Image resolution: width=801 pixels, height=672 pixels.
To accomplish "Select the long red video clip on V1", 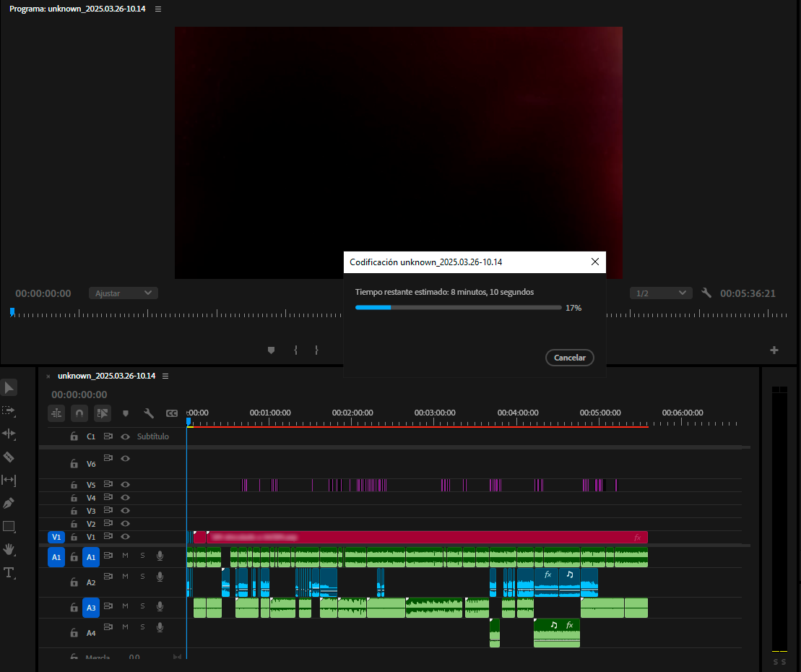I will [427, 537].
